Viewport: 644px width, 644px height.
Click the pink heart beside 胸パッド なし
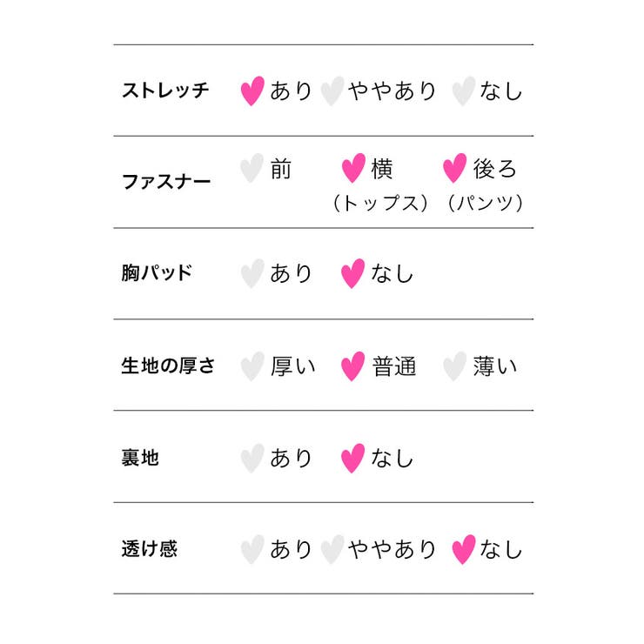point(352,273)
